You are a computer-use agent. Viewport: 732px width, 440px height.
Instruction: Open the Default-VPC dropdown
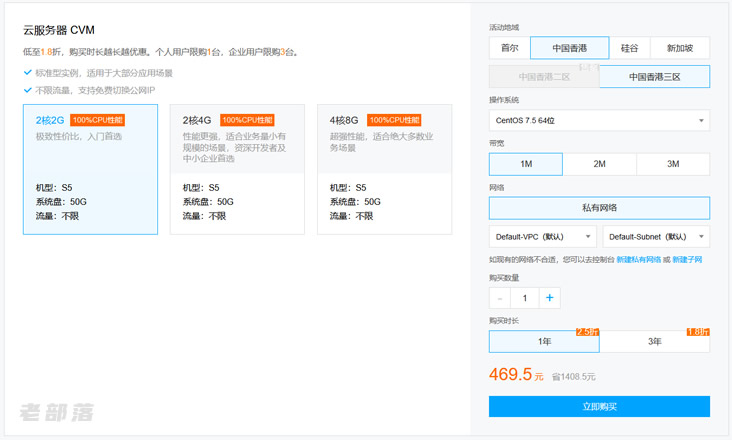pyautogui.click(x=543, y=237)
